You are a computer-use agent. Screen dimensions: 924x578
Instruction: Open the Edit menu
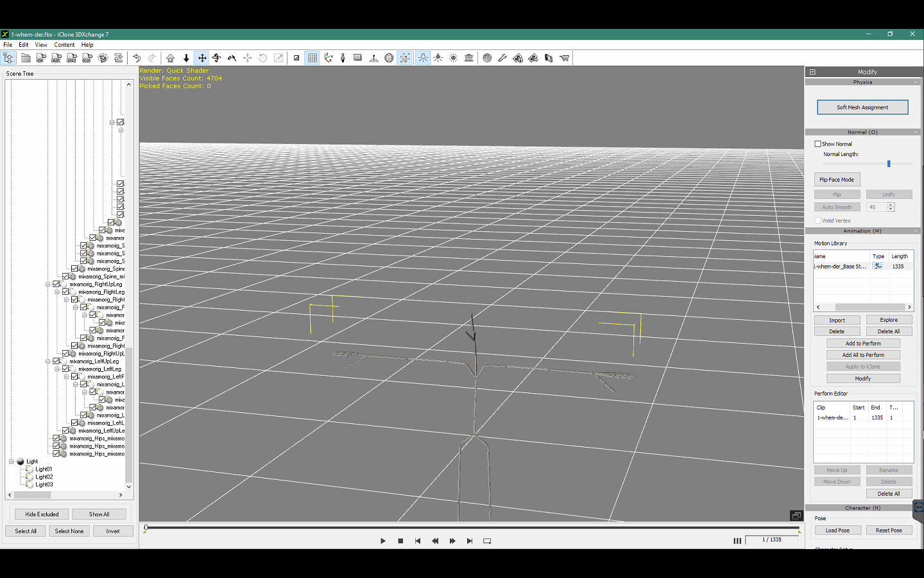tap(24, 45)
